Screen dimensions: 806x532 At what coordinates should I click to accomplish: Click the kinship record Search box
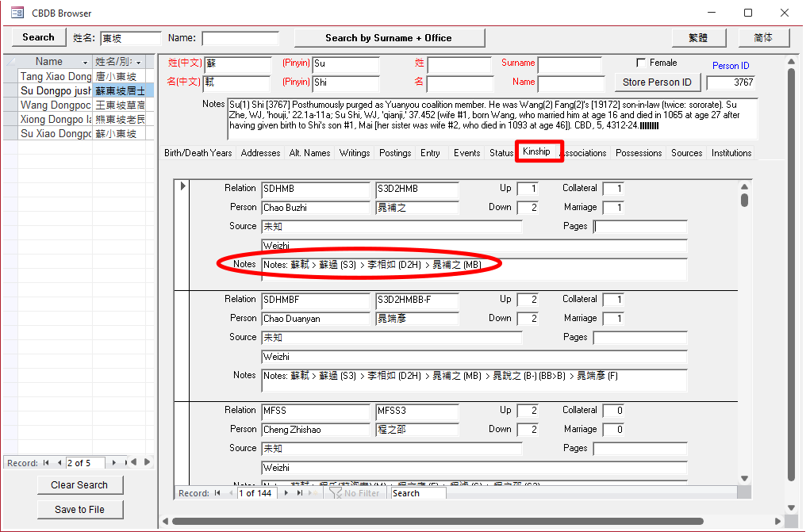418,493
